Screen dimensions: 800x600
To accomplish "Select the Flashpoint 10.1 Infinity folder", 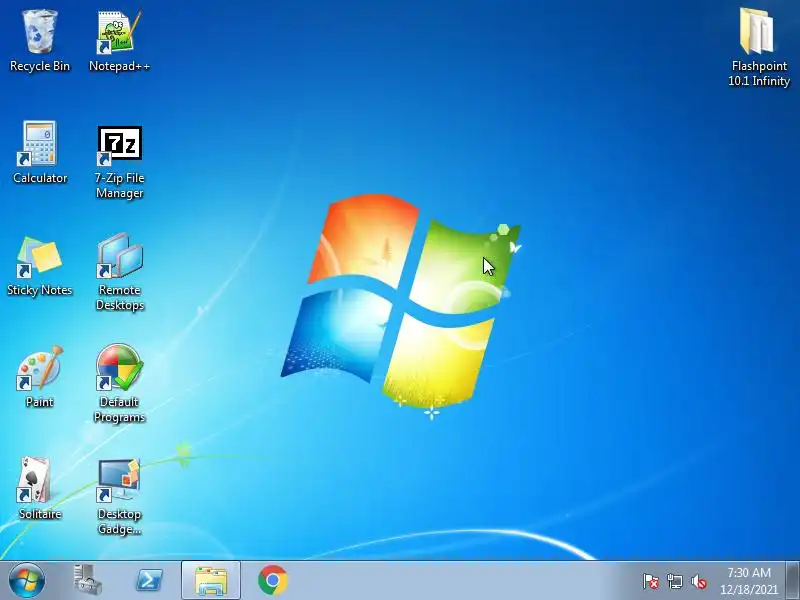I will [759, 46].
